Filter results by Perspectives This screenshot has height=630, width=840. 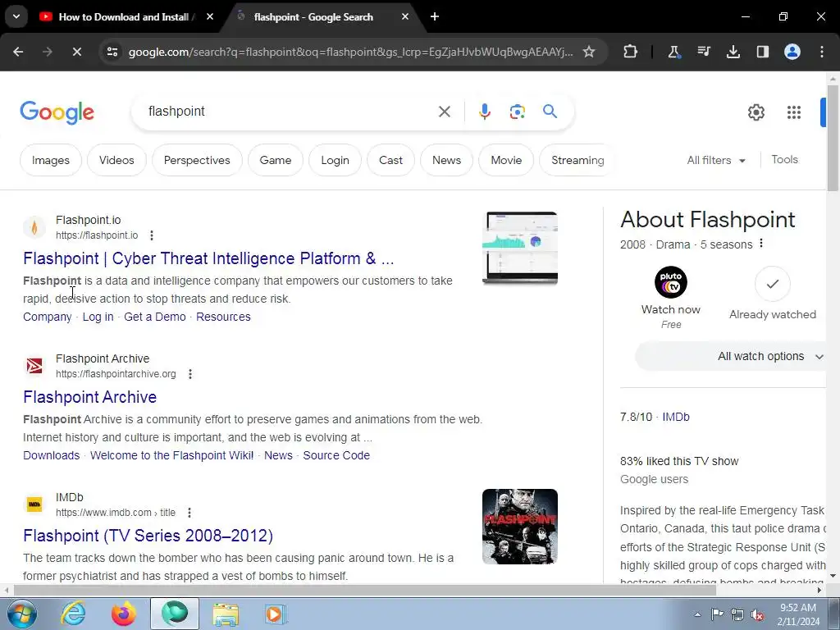197,160
